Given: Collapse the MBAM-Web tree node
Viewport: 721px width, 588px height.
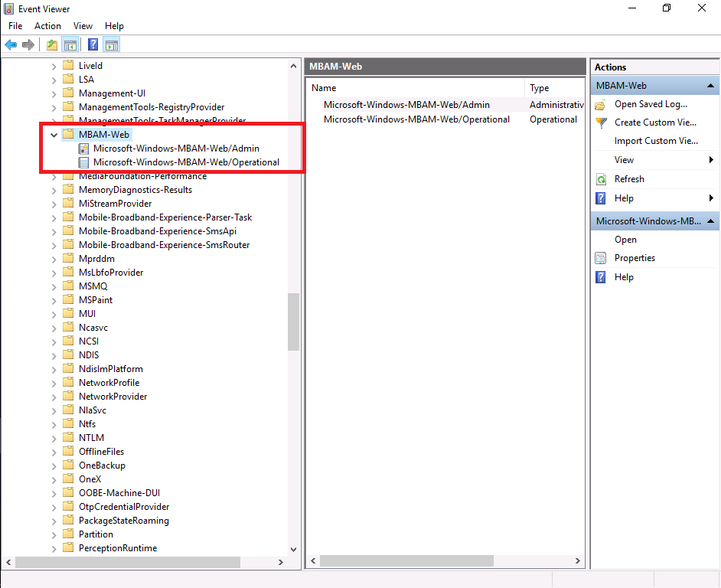Looking at the screenshot, I should point(54,135).
